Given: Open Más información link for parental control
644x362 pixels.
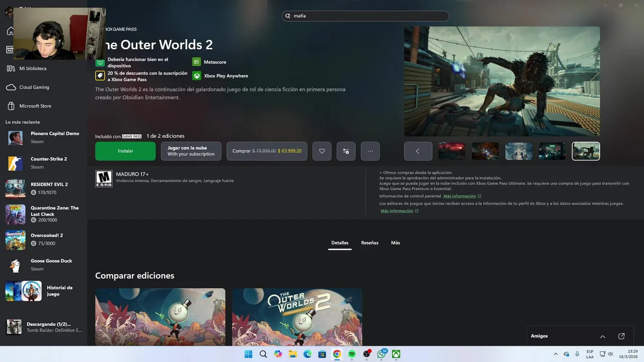Looking at the screenshot, I should tap(462, 196).
